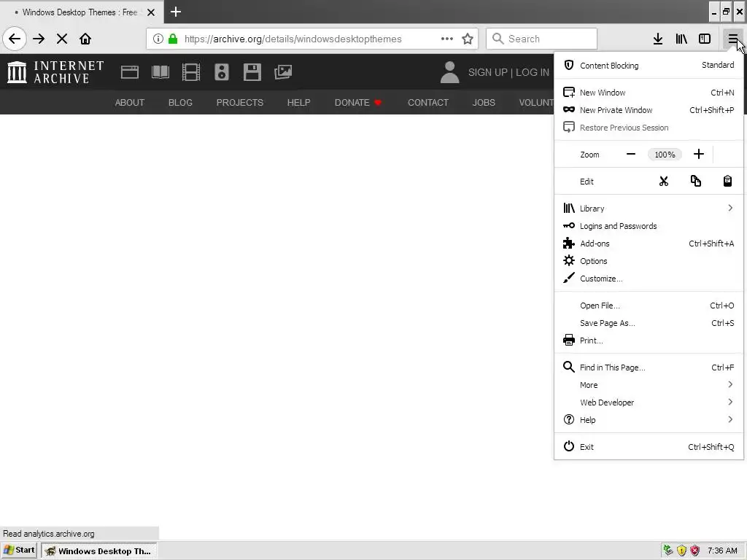Click the DONATE nav link
The height and width of the screenshot is (560, 747).
[358, 102]
